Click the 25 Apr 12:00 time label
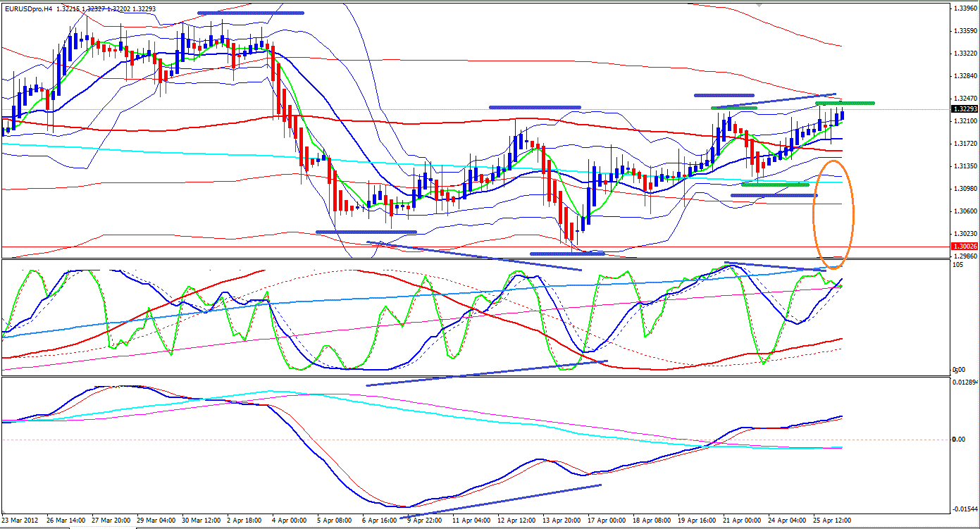This screenshot has height=529, width=980. [833, 520]
